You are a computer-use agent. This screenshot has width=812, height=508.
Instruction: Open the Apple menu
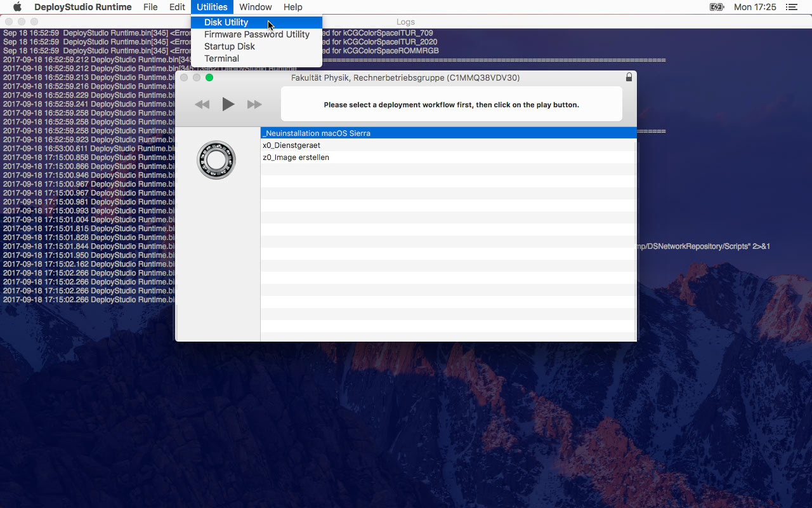pyautogui.click(x=17, y=7)
